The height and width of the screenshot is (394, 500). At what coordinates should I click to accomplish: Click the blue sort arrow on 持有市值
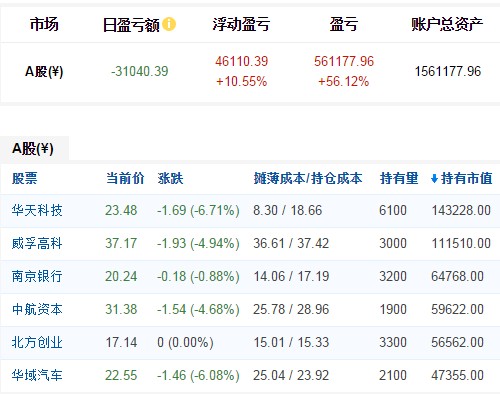[x=434, y=179]
